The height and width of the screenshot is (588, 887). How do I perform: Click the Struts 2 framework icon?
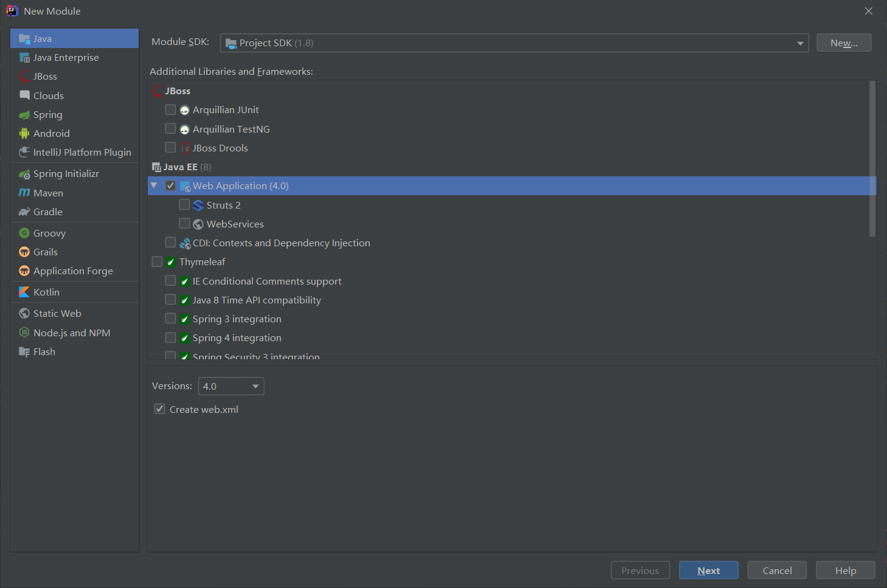tap(198, 206)
